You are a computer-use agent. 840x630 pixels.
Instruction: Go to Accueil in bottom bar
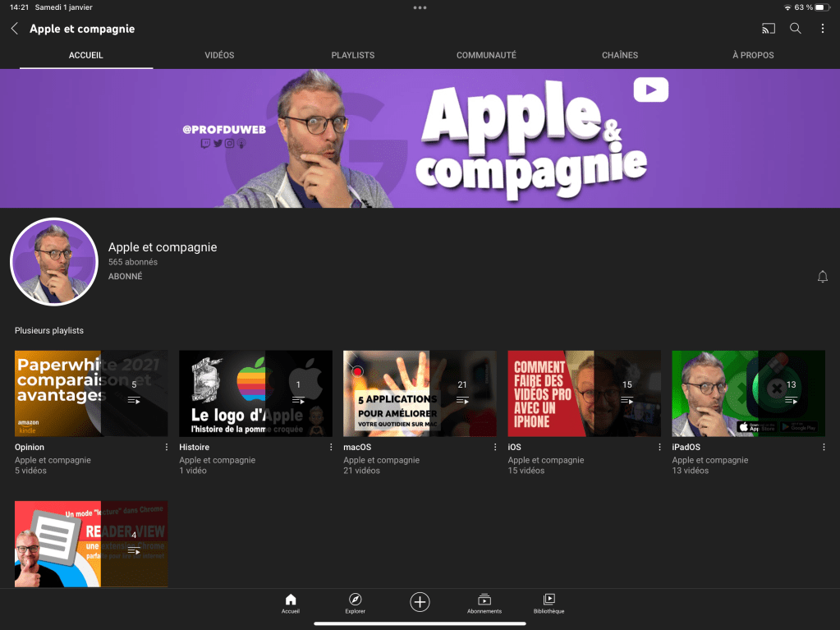[x=290, y=604]
